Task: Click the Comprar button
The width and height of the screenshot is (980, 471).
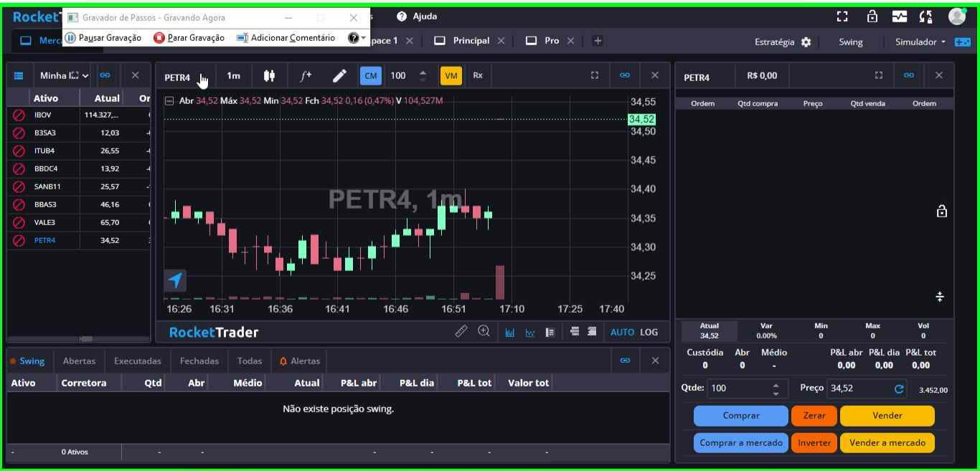Action: [741, 416]
